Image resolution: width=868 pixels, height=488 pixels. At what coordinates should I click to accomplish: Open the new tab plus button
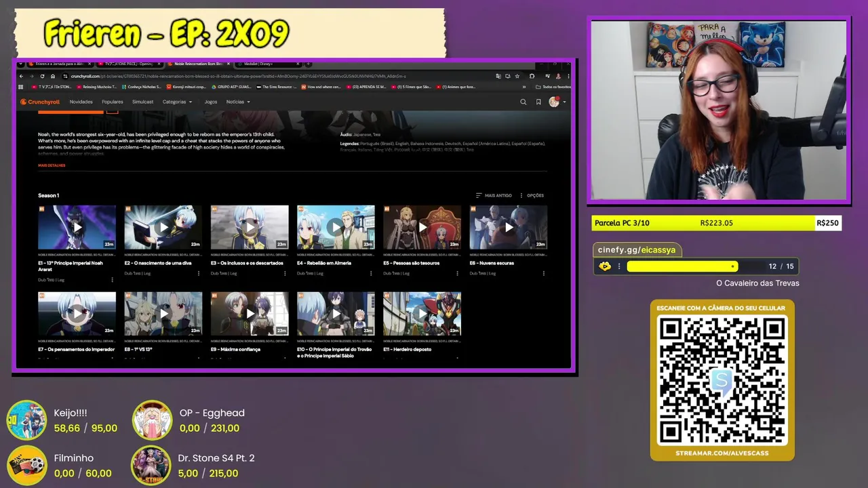pyautogui.click(x=309, y=64)
